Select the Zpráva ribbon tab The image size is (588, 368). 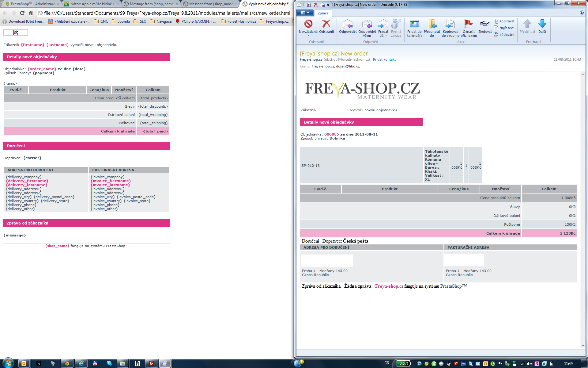(323, 13)
